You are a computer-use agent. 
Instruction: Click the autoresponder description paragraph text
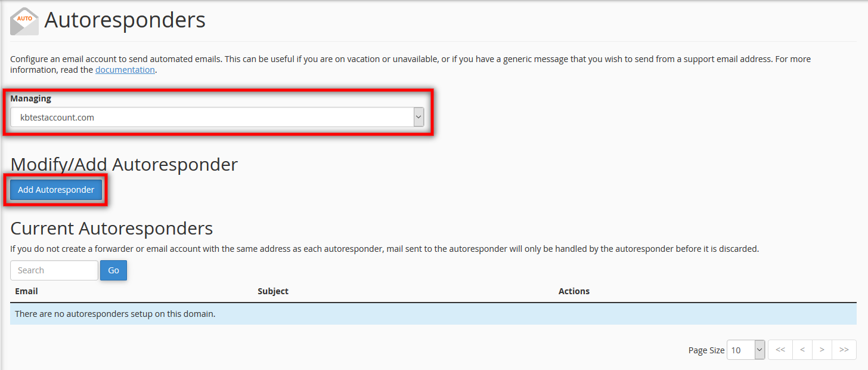click(358, 60)
